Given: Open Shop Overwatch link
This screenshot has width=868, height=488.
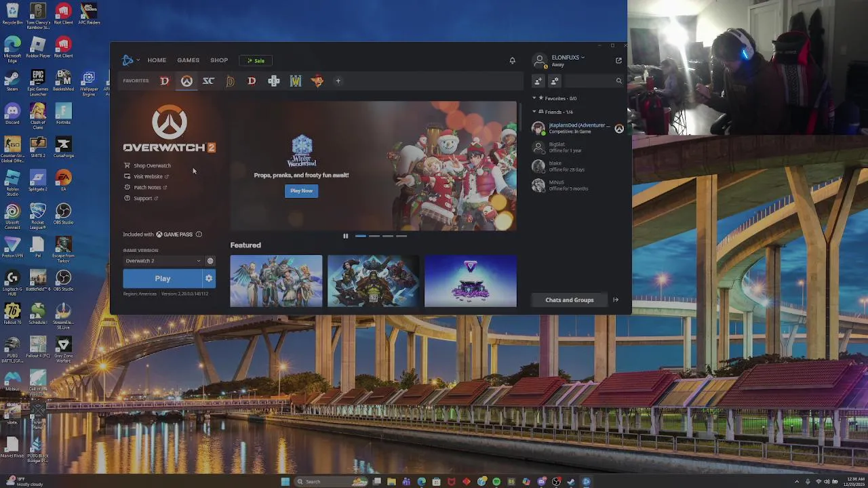Looking at the screenshot, I should click(x=147, y=165).
